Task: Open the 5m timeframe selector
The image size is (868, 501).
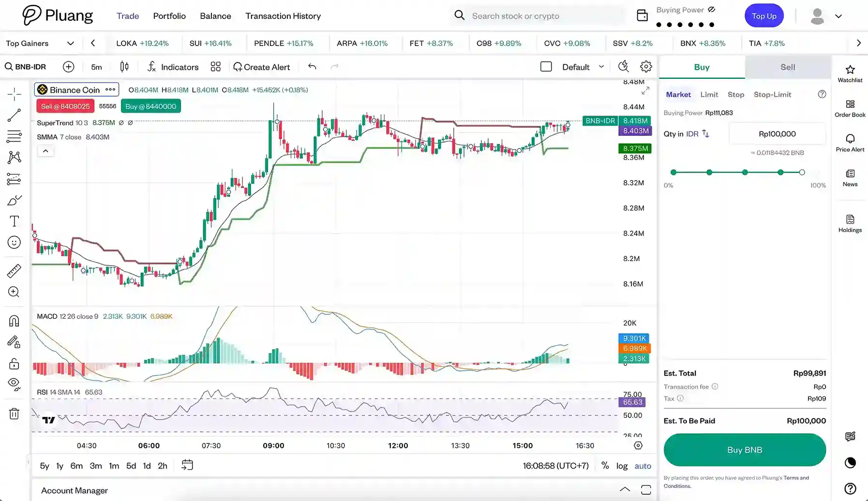Action: [x=97, y=67]
